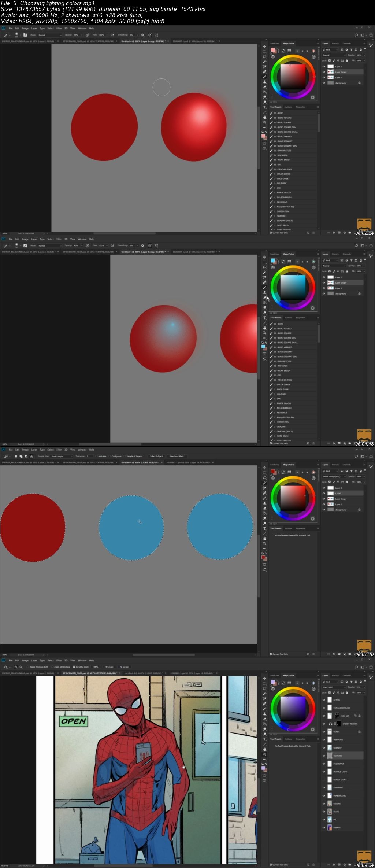Click Select and Mask button in 00:07:10 frame
The height and width of the screenshot is (868, 375).
[x=177, y=456]
